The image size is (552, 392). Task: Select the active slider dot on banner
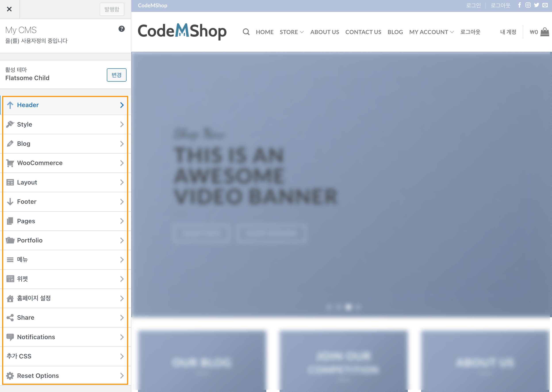click(x=348, y=307)
